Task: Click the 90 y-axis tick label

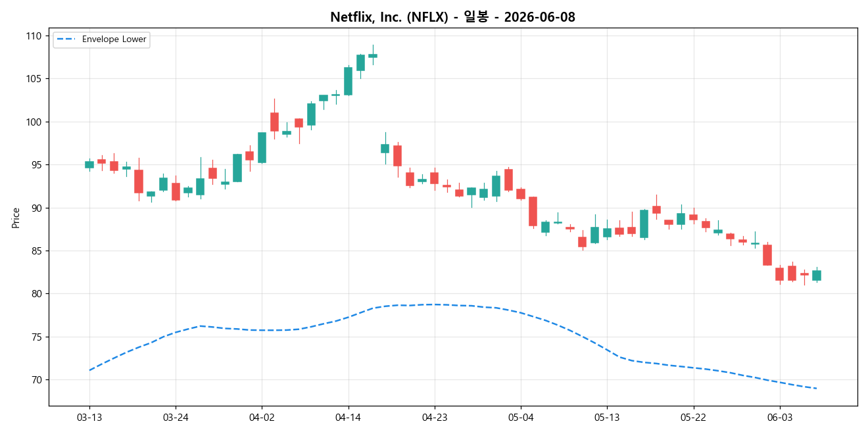Action: 37,208
